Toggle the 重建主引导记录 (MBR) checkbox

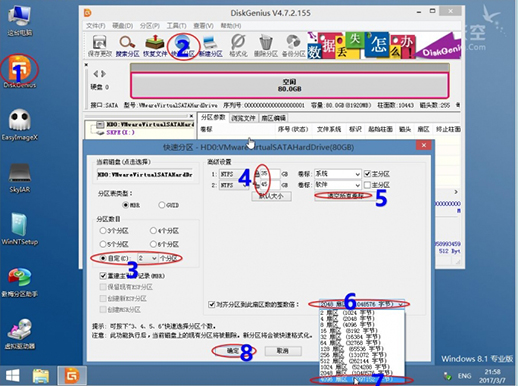(103, 276)
